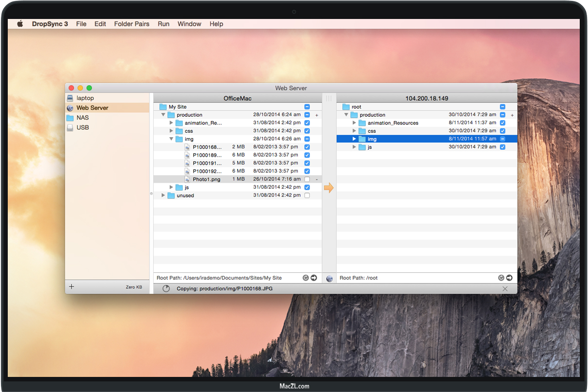Click the refresh icon for the OfficeMac root path
Viewport: 588px width, 392px height.
pos(306,278)
